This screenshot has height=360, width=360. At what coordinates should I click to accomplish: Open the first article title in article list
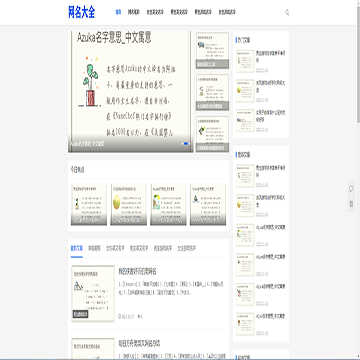(x=137, y=271)
